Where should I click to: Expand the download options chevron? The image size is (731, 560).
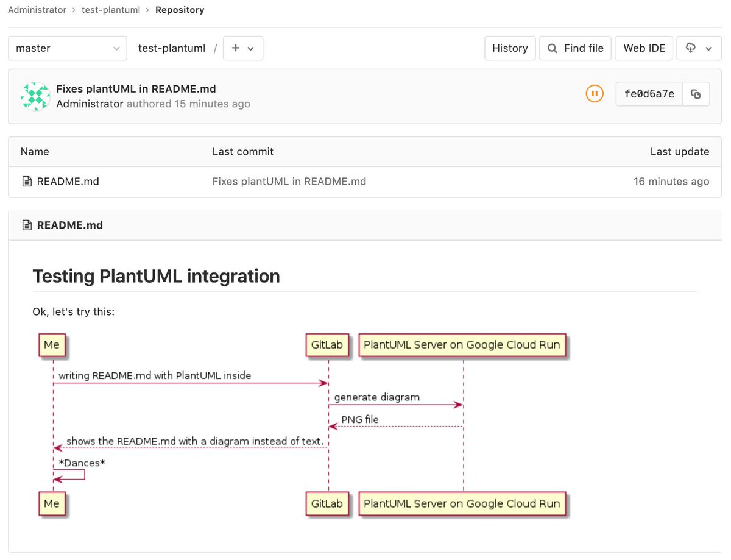[x=708, y=49]
